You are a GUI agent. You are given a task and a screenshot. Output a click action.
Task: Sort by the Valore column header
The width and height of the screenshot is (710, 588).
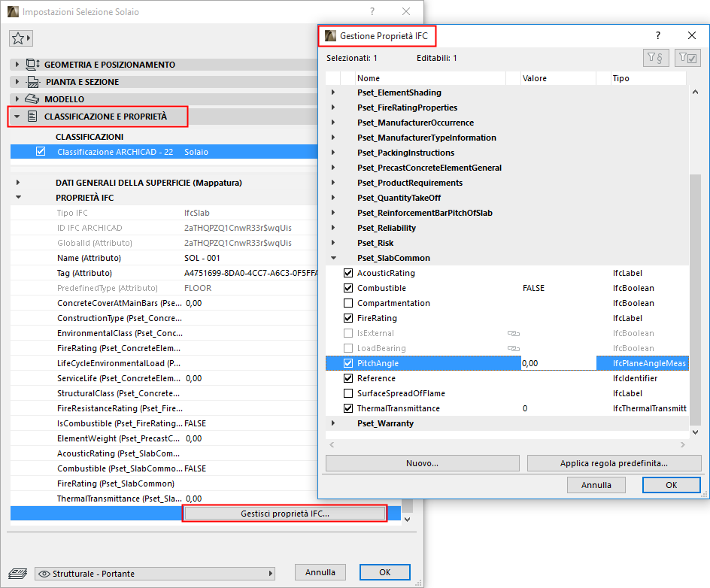pyautogui.click(x=557, y=78)
